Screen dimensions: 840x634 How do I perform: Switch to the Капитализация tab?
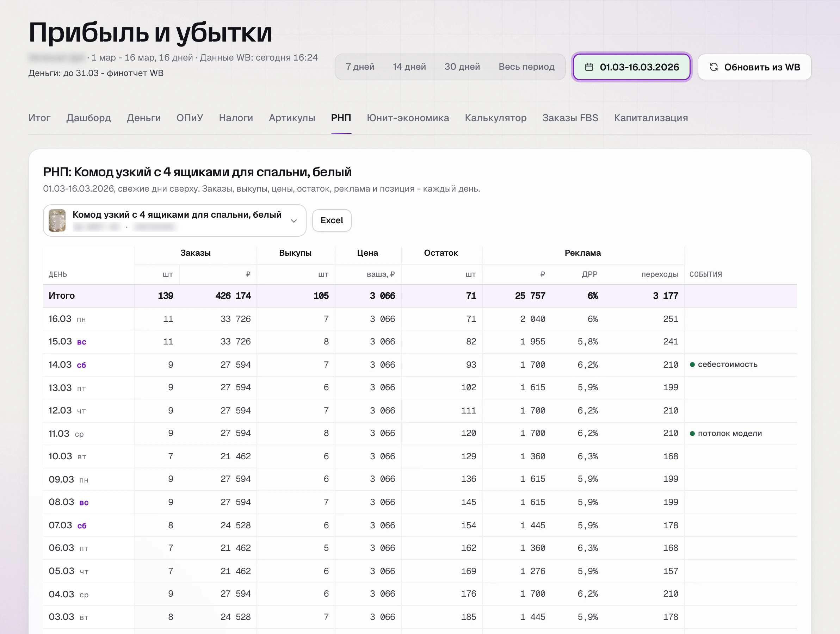click(x=651, y=118)
